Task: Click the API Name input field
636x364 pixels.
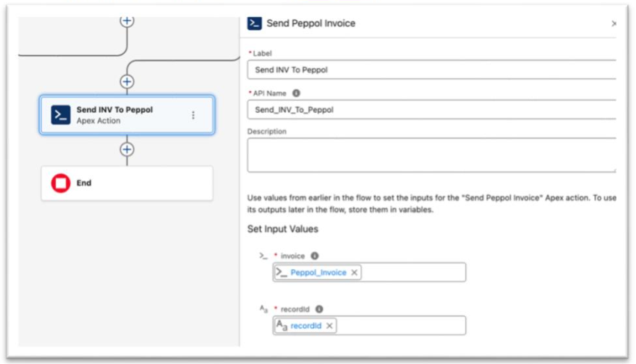Action: pyautogui.click(x=431, y=110)
